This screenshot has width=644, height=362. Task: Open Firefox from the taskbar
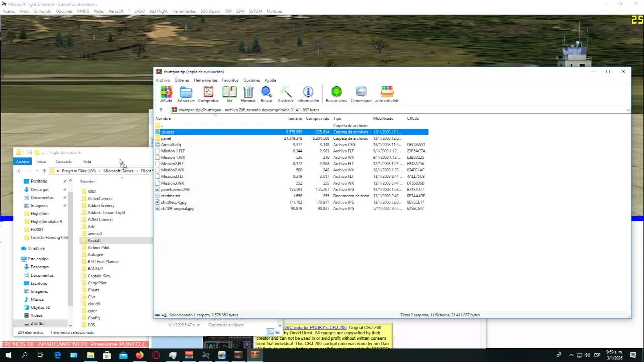(139, 355)
